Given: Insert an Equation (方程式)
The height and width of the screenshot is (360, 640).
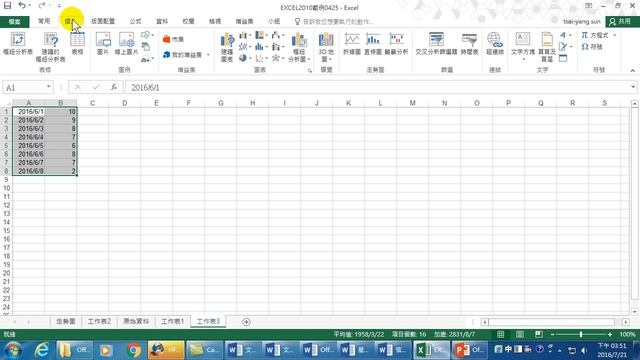Looking at the screenshot, I should pyautogui.click(x=595, y=35).
